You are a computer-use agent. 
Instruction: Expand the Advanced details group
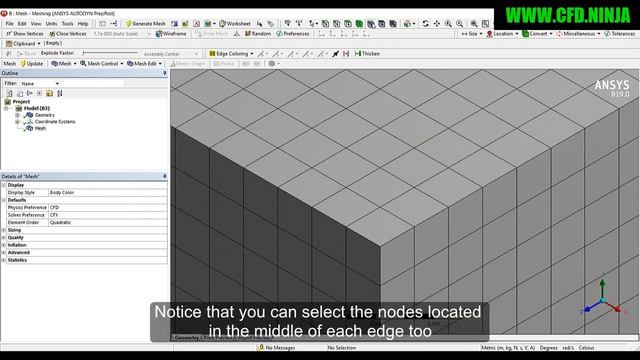4,253
